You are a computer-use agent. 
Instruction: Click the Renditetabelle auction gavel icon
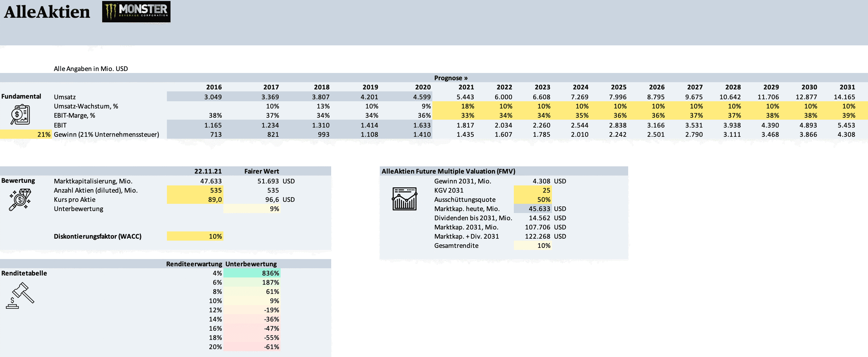[x=20, y=296]
